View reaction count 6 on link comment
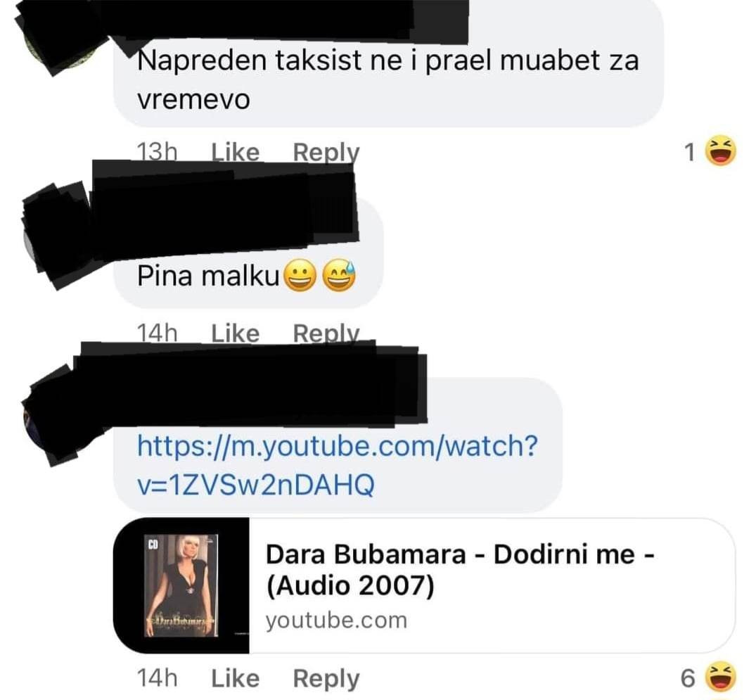Screen dimensions: 756x700 pyautogui.click(x=688, y=678)
